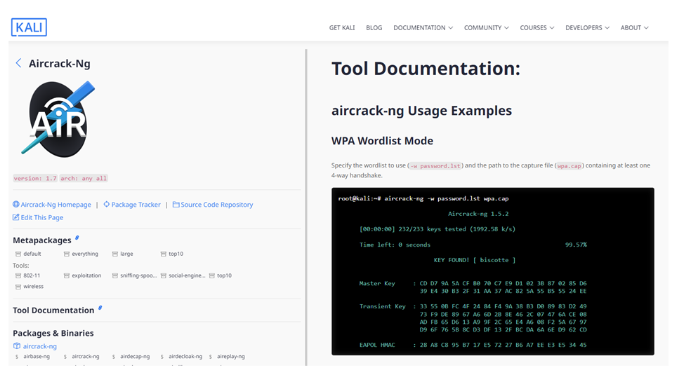Expand the DEVELOPERS menu
This screenshot has height=366, width=679.
click(587, 28)
